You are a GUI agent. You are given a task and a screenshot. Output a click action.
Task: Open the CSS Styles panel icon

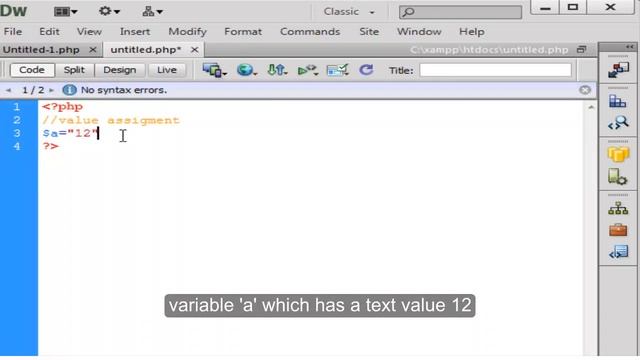pyautogui.click(x=618, y=101)
